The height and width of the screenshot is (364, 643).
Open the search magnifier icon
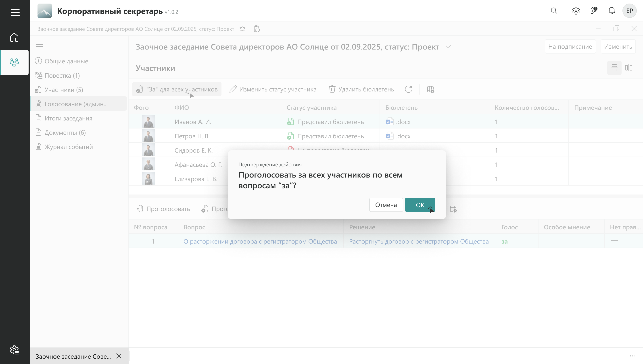point(554,11)
